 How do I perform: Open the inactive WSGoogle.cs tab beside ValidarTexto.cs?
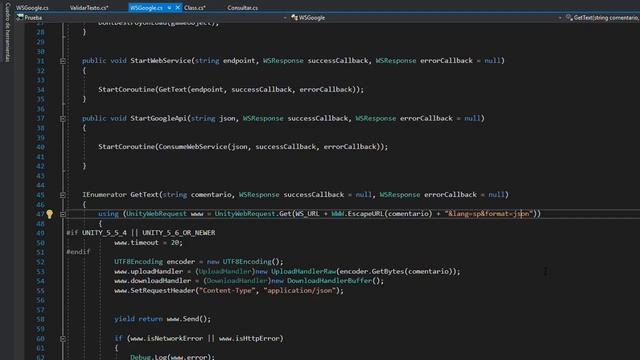click(x=32, y=8)
